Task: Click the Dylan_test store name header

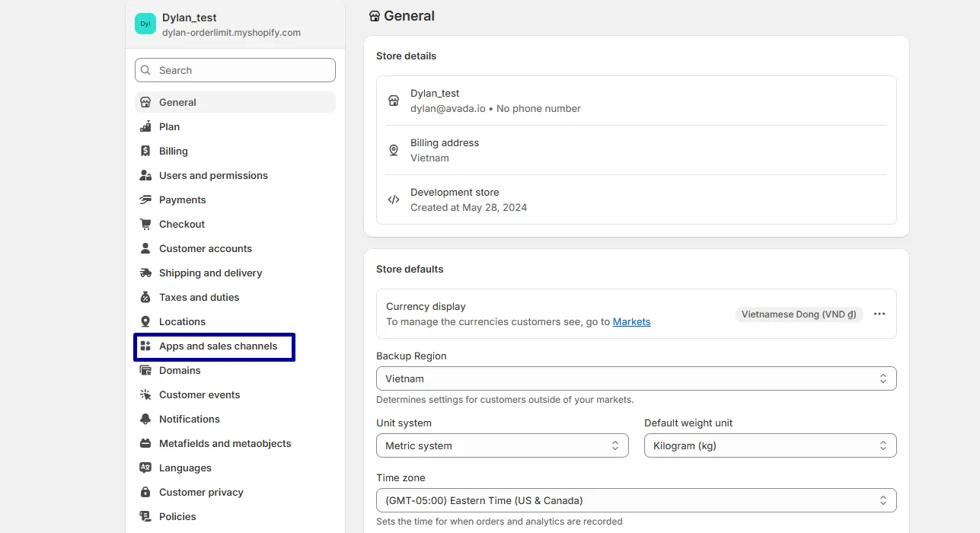Action: pos(190,18)
